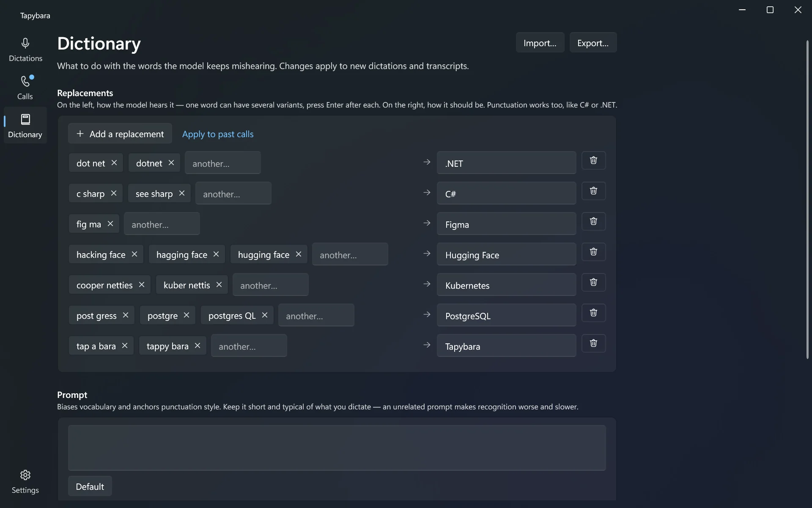812x508 pixels.
Task: Delete the PostgreSQL replacement row
Action: click(593, 313)
